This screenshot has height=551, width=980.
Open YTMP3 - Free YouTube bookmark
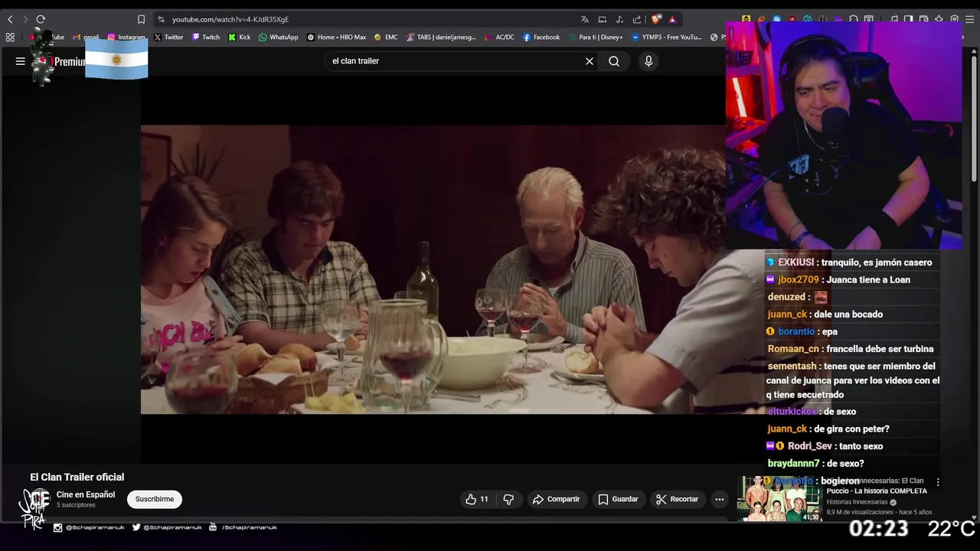point(666,37)
